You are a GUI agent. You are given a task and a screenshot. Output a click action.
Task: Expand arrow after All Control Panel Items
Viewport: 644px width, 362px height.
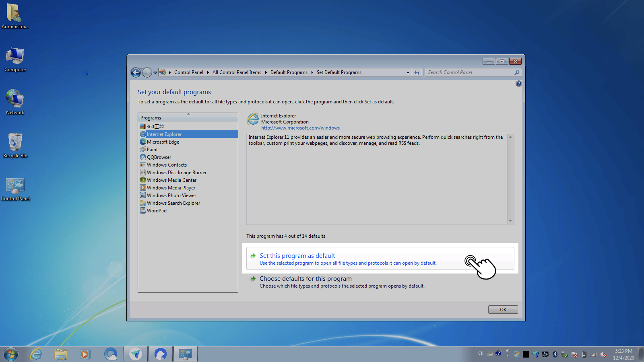266,73
